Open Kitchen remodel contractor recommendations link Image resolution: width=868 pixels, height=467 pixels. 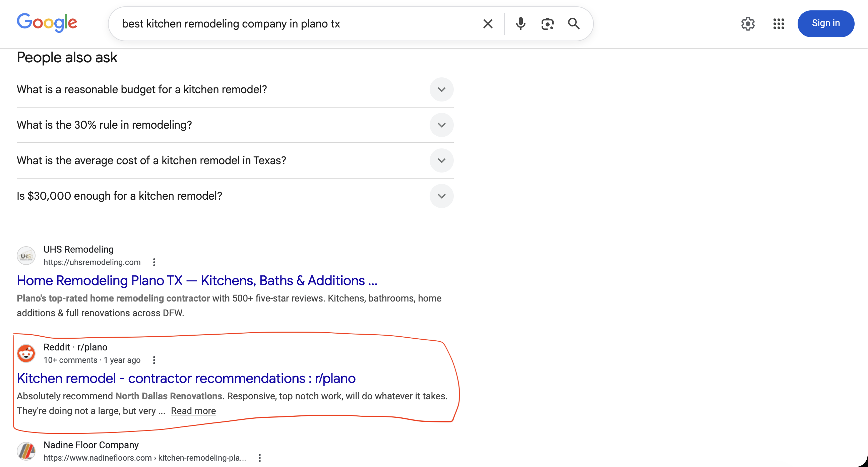186,378
